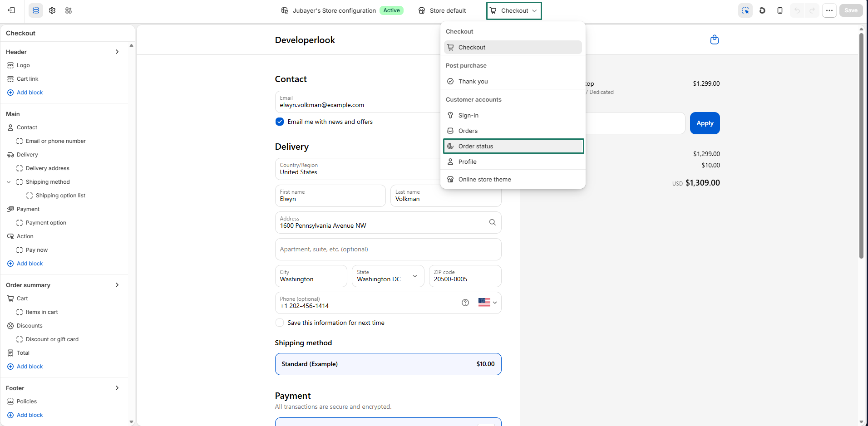Select the Standard (Example) shipping option
This screenshot has height=426, width=868.
coord(388,364)
